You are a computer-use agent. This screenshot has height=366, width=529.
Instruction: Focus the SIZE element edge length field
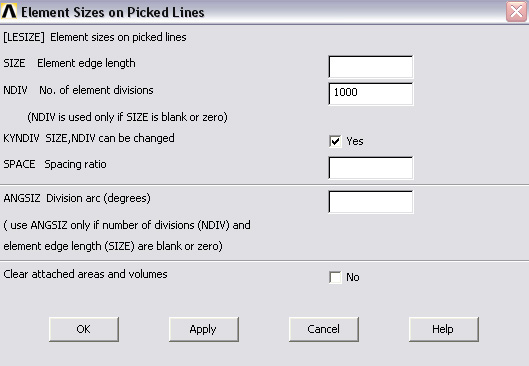370,67
